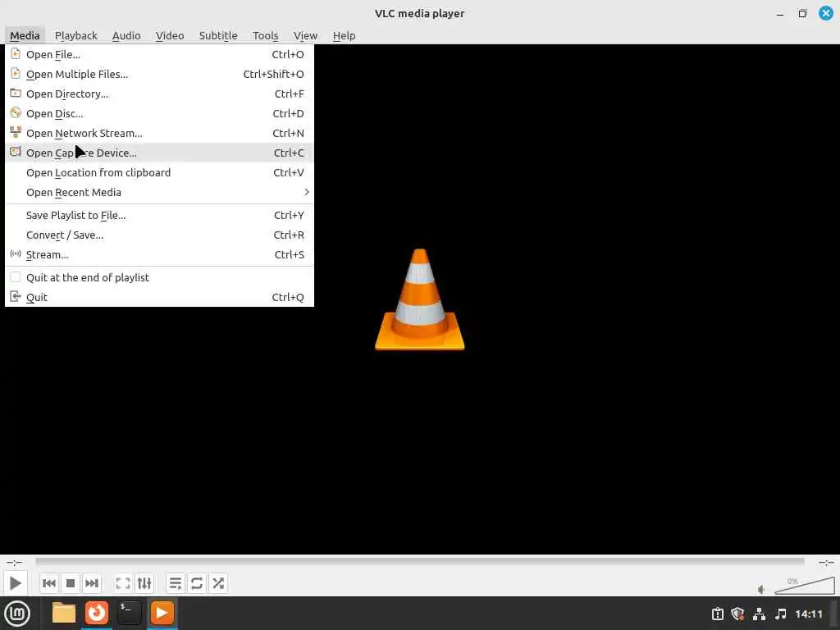Stop playback with the stop button

71,583
